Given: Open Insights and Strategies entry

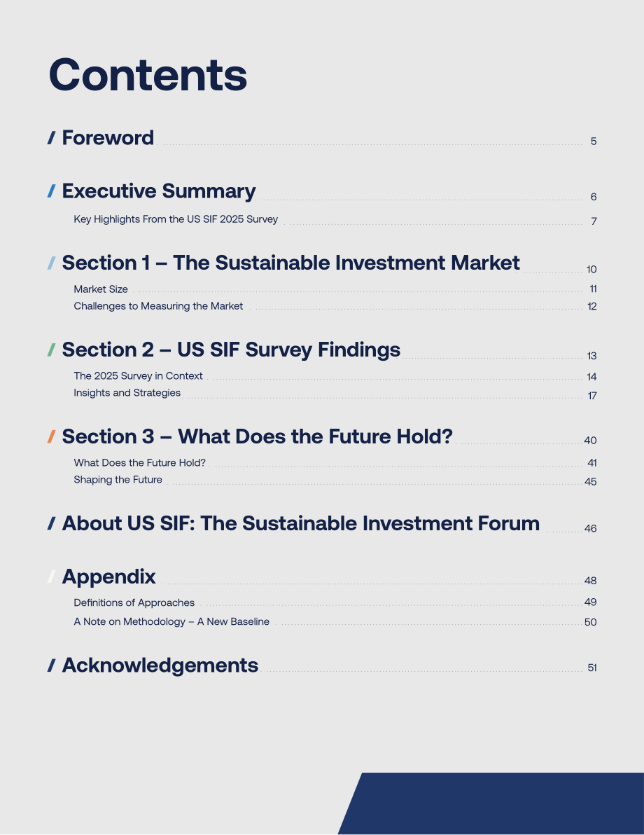Looking at the screenshot, I should (127, 393).
